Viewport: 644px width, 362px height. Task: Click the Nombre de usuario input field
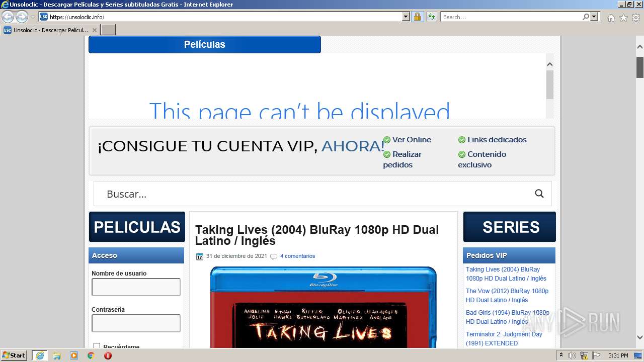[136, 287]
